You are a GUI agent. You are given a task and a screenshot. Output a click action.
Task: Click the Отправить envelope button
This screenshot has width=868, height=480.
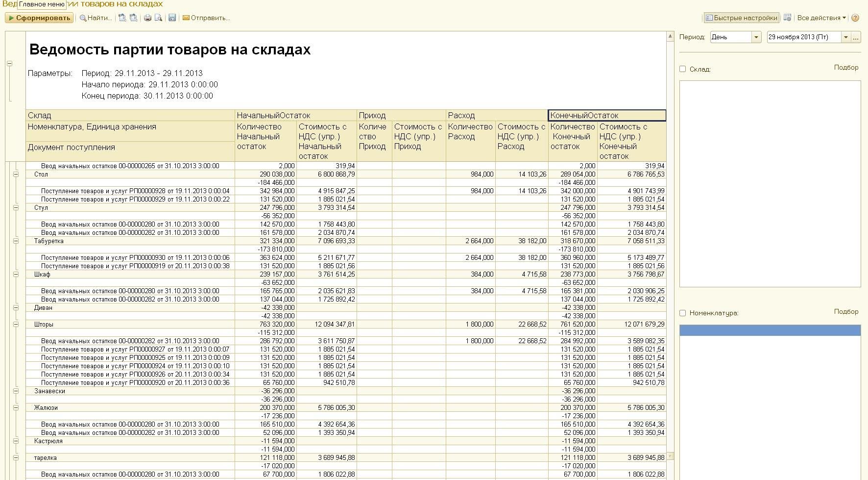click(x=206, y=18)
